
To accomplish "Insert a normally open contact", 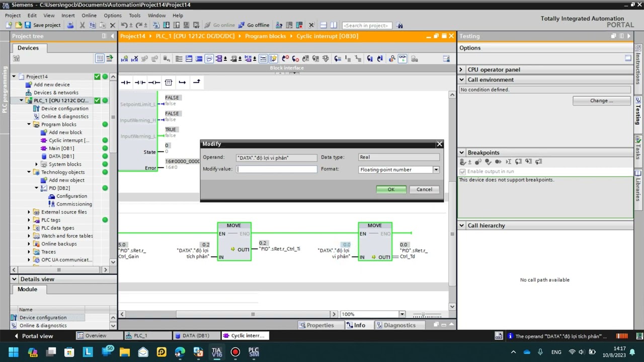I will coord(126,82).
